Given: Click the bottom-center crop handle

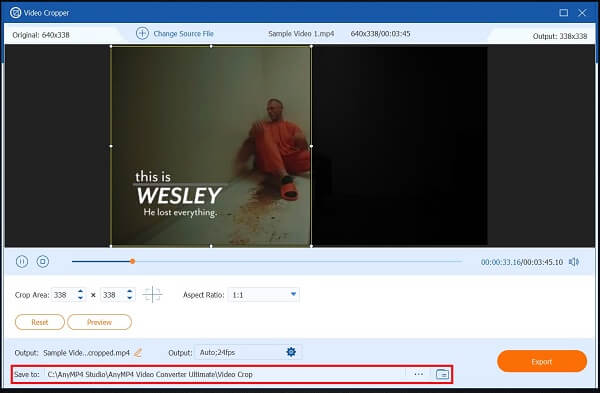Looking at the screenshot, I should point(211,246).
